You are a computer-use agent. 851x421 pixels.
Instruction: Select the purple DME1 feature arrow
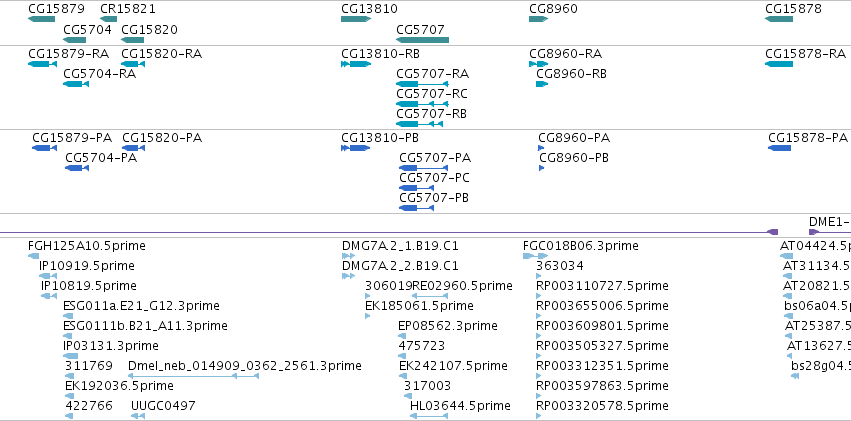click(x=814, y=232)
